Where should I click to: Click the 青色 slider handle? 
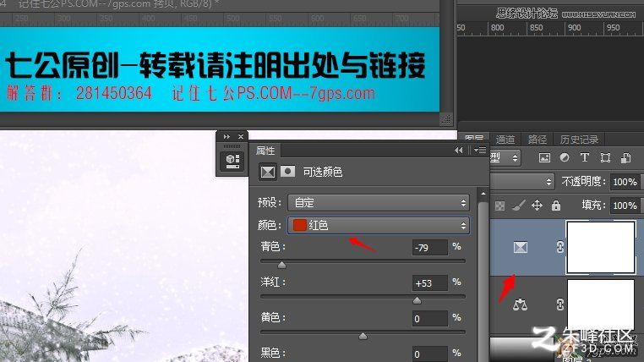coord(281,266)
